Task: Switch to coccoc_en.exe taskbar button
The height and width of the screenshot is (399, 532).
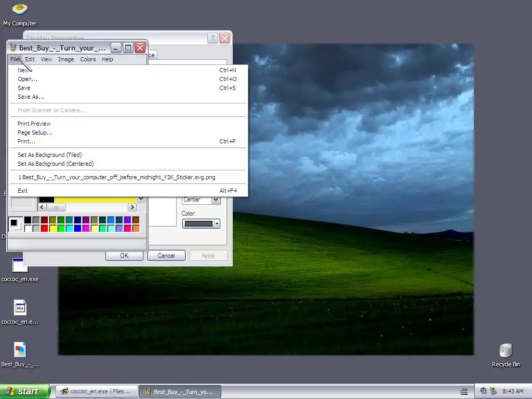Action: point(97,392)
